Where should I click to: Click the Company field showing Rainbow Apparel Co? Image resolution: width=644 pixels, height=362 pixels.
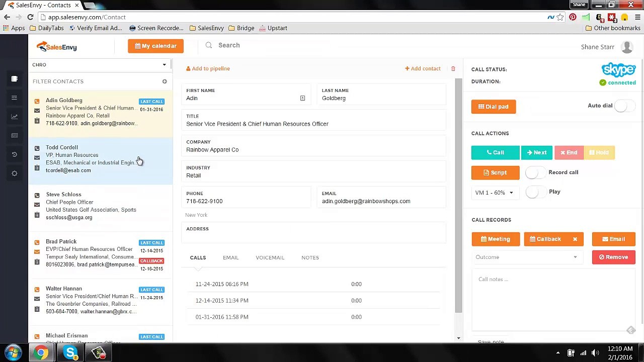314,146
